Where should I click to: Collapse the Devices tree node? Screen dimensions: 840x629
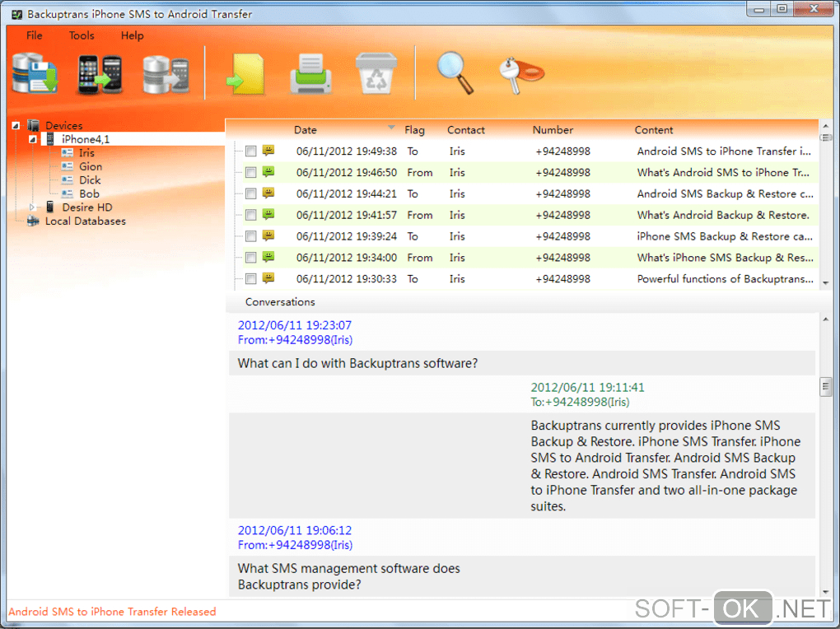click(16, 125)
